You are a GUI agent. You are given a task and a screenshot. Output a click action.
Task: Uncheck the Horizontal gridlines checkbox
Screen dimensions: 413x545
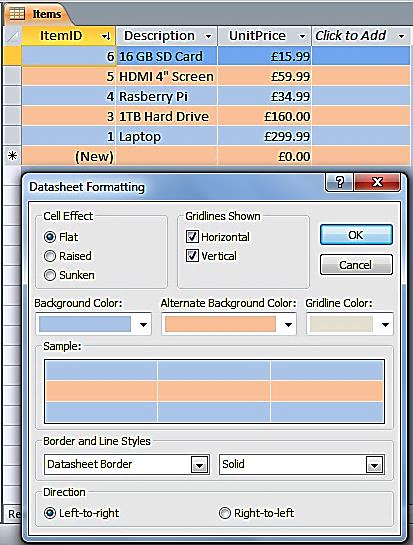(x=192, y=236)
